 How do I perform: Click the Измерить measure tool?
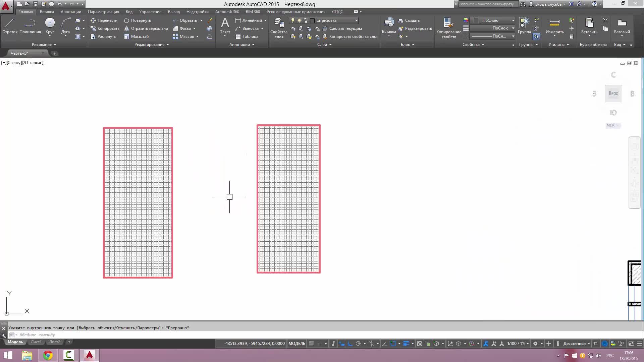(x=554, y=26)
